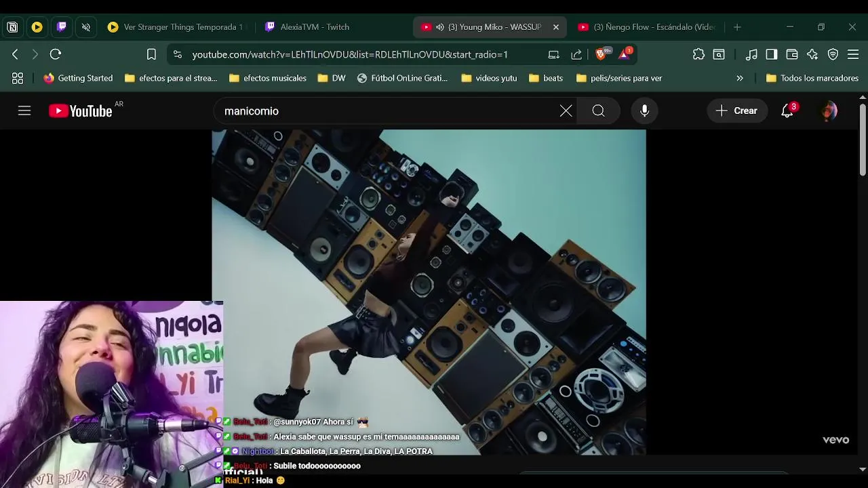Share this page link
This screenshot has width=868, height=488.
click(576, 54)
